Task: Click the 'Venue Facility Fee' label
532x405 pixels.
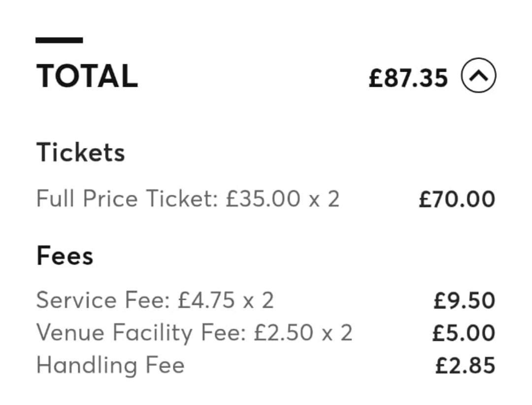Action: click(140, 333)
